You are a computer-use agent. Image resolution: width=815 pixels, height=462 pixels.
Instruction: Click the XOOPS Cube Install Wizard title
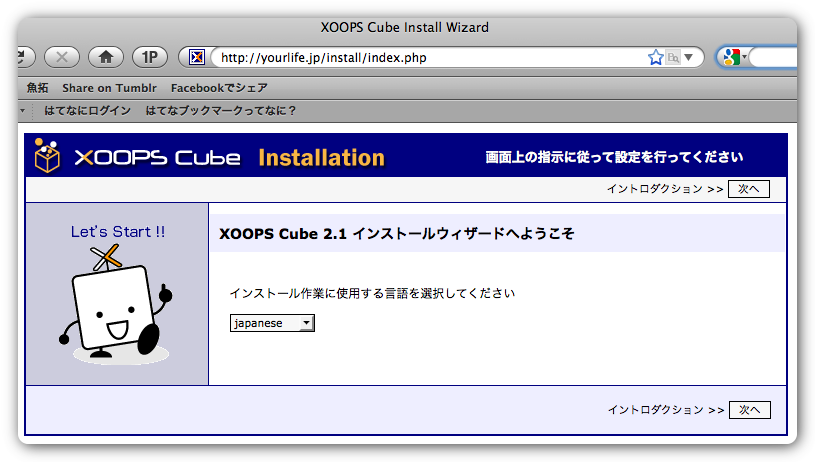404,27
